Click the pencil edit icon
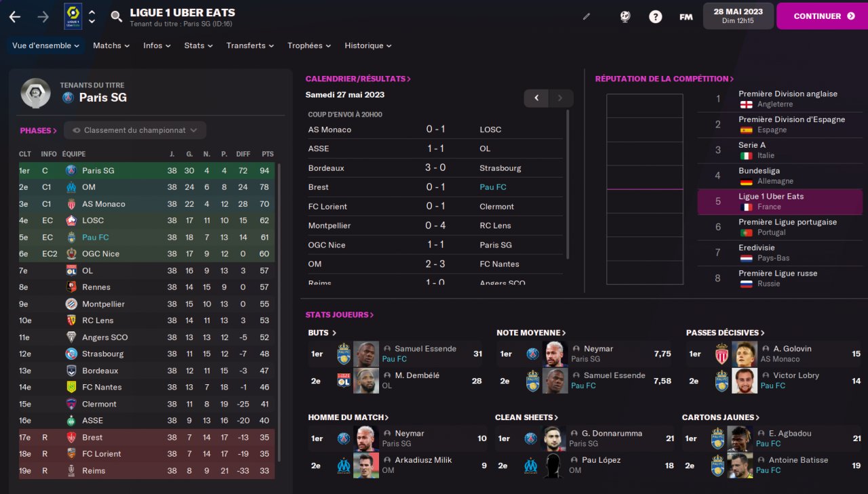This screenshot has width=868, height=494. (x=587, y=16)
